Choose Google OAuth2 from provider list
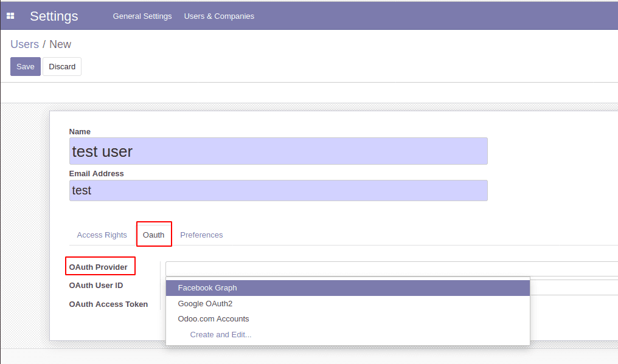The image size is (618, 364). 348,304
